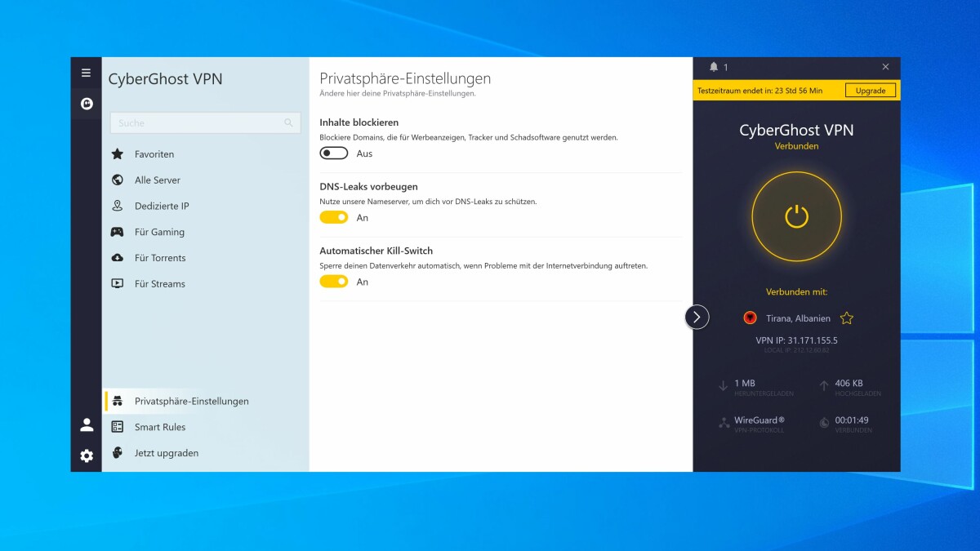
Task: Click the big yellow power button
Action: (796, 216)
